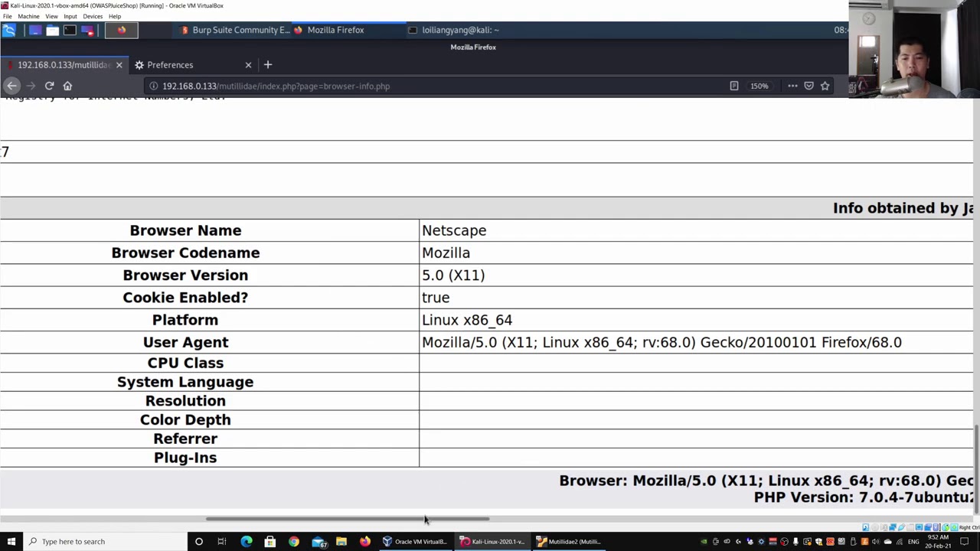Click the User Agent value text
This screenshot has width=980, height=551.
point(661,342)
